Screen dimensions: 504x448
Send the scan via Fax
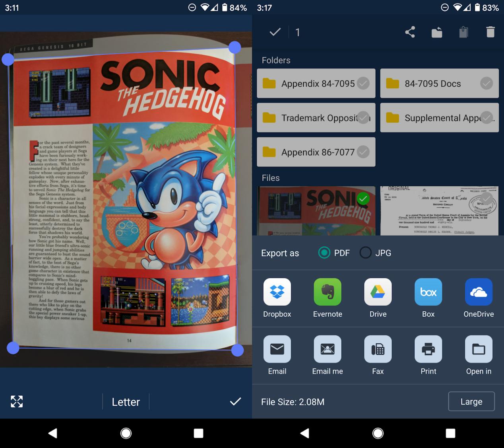coord(378,355)
